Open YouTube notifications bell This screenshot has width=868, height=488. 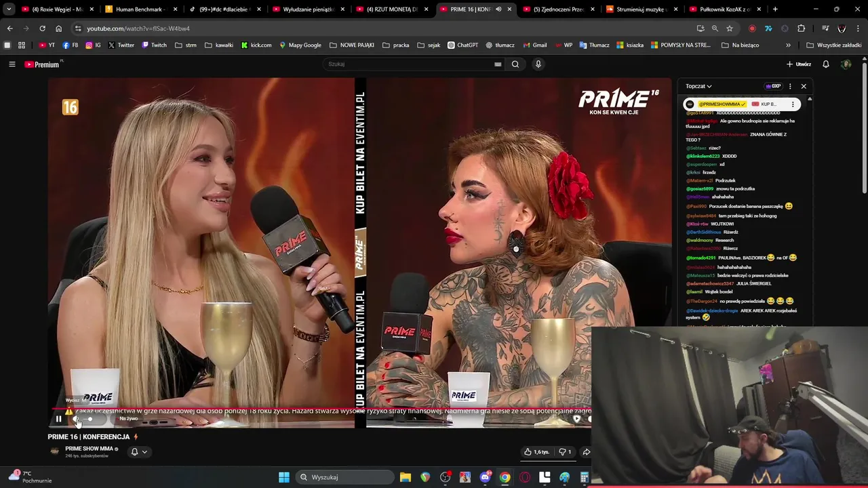tap(826, 64)
